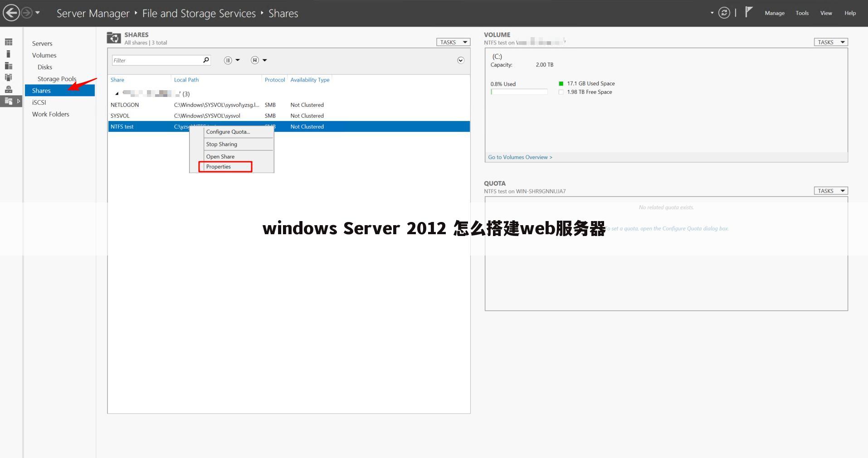Open the IIS icon in the left sidebar

(x=9, y=89)
